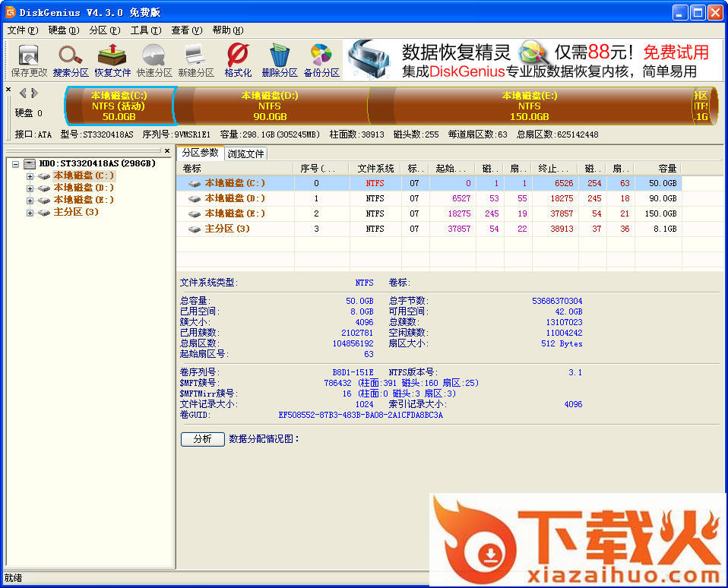Switch to the 分区参数 tab

pos(200,153)
